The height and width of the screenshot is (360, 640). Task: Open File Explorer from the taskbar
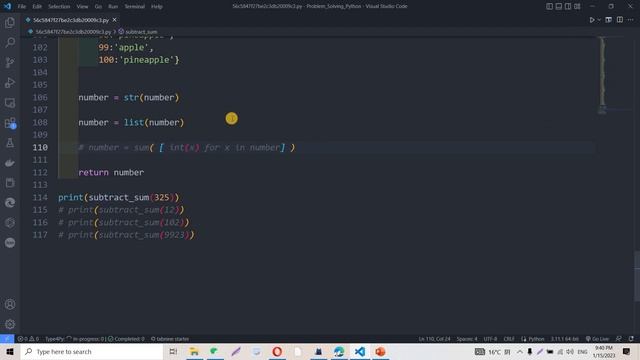pyautogui.click(x=194, y=351)
